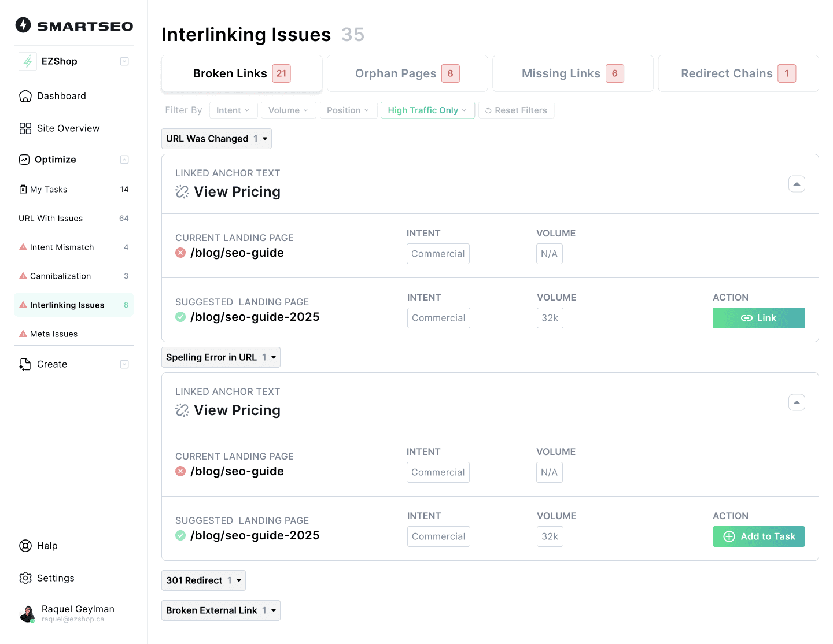Click the EZShop project lightning icon
Screen dimensions: 833x644
[x=28, y=61]
